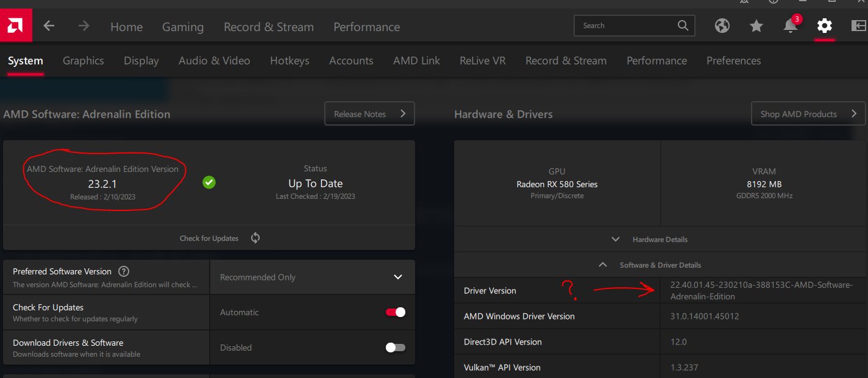
Task: Open the Gaming tab
Action: click(x=183, y=27)
